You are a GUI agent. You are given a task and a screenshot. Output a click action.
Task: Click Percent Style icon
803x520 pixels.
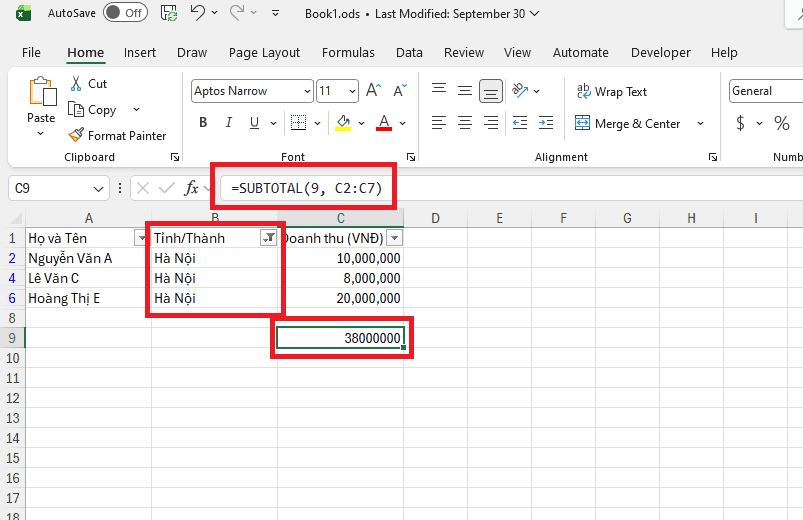(x=781, y=123)
